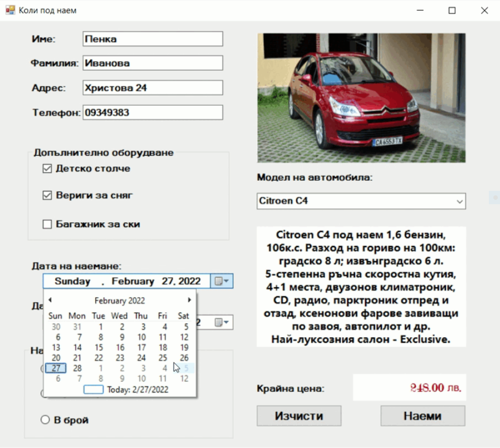This screenshot has width=500, height=448.
Task: Select January 31 in the calendar grid
Action: point(77,327)
